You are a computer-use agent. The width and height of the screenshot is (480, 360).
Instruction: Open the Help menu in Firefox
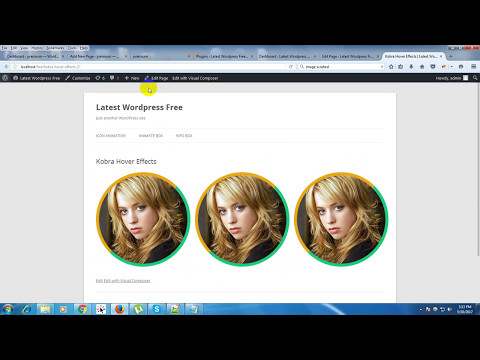point(84,48)
